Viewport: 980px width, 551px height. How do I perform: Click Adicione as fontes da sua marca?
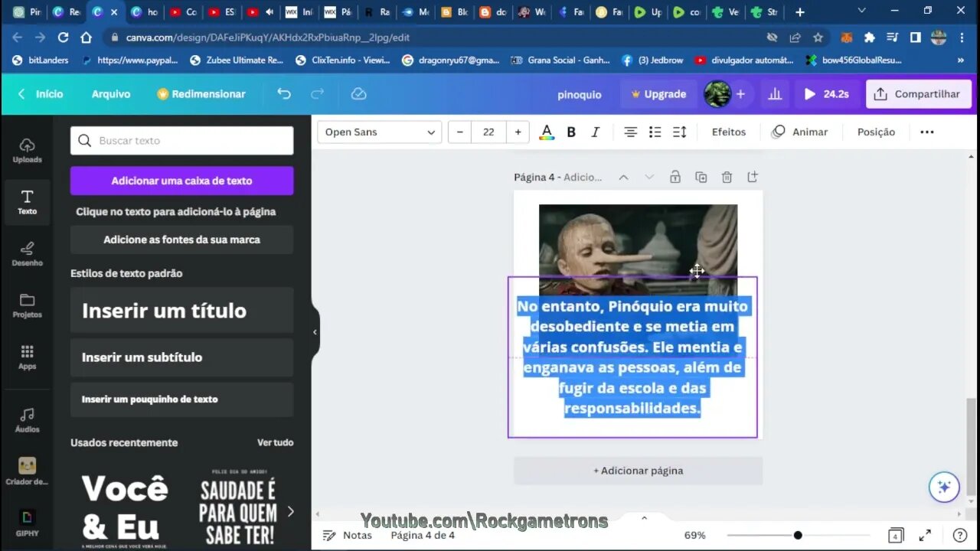181,240
